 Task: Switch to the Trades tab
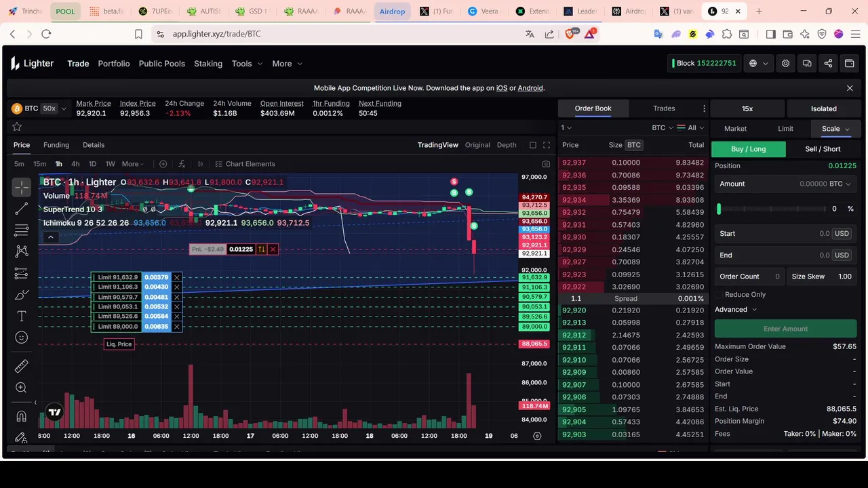pyautogui.click(x=664, y=108)
